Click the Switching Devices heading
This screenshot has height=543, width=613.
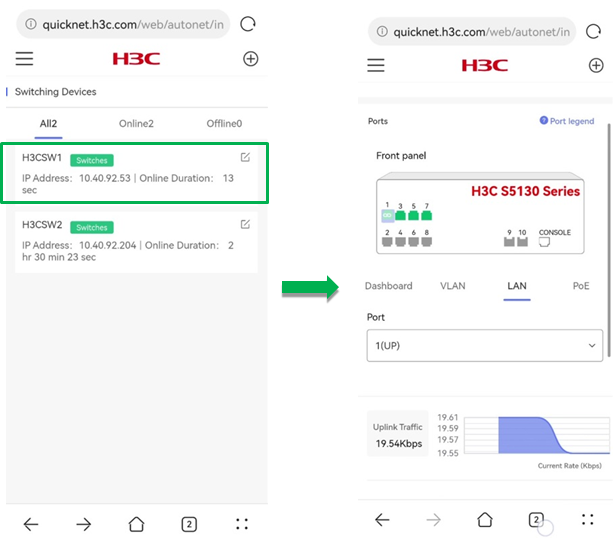coord(56,91)
